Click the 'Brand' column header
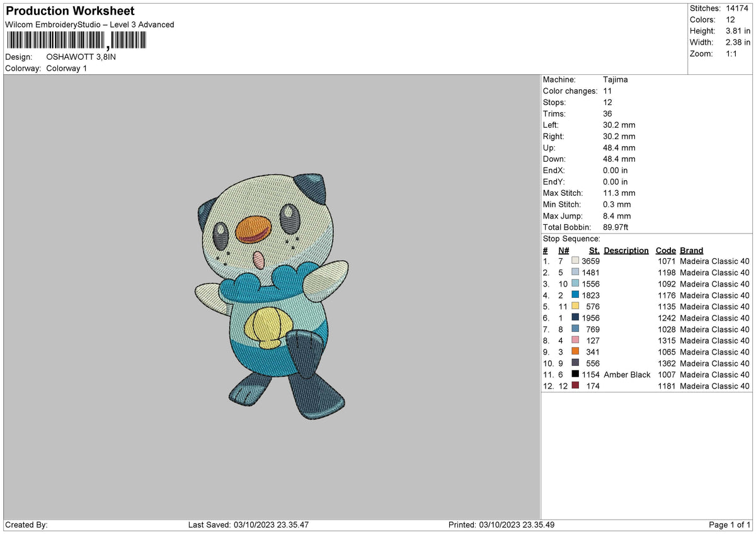The height and width of the screenshot is (534, 756). click(x=692, y=250)
